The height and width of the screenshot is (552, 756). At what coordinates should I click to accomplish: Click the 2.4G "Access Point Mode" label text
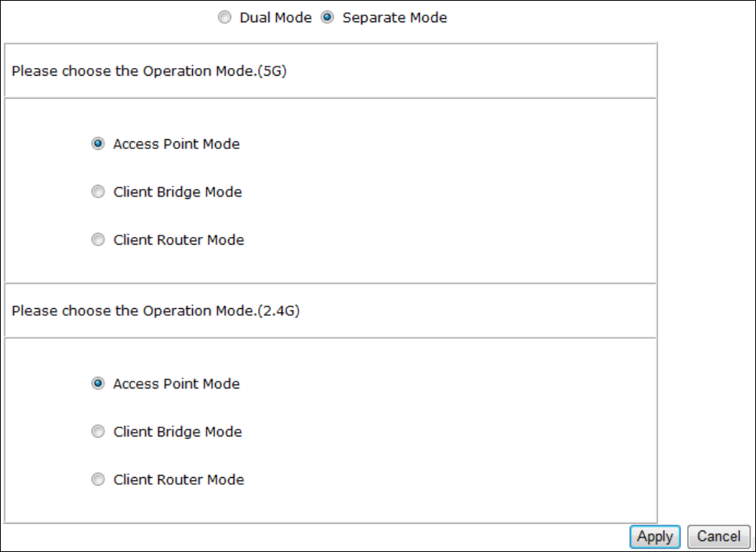point(176,384)
